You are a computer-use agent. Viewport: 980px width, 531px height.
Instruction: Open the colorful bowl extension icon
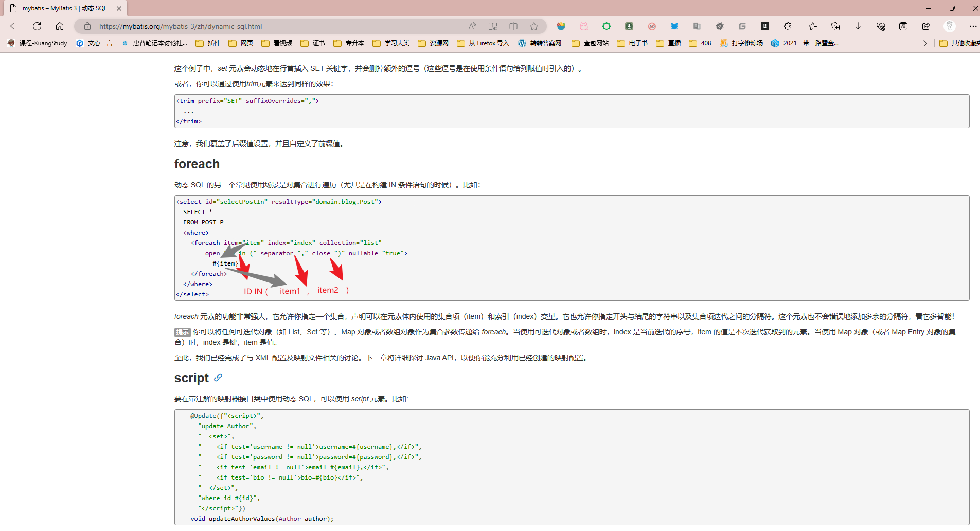tap(561, 26)
